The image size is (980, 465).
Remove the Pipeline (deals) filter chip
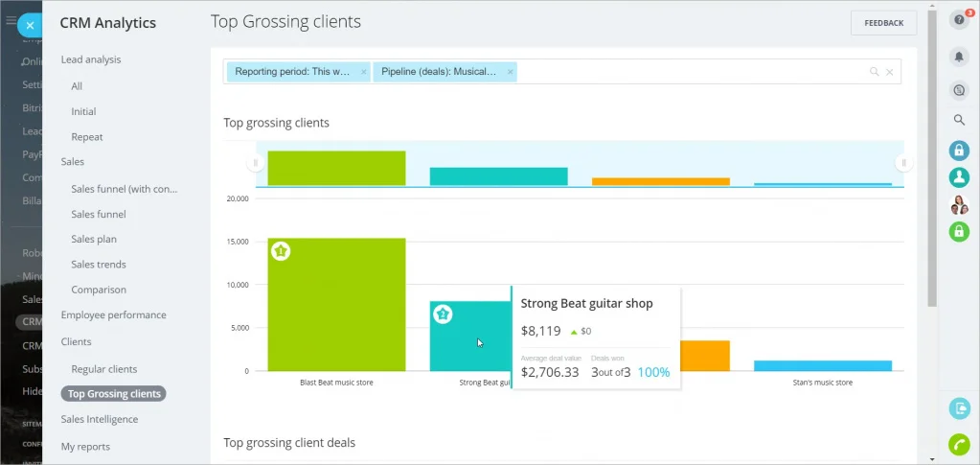(x=511, y=72)
